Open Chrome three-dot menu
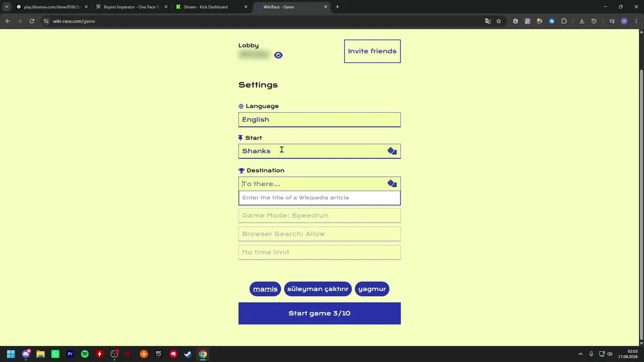Viewport: 644px width, 362px height. [636, 21]
